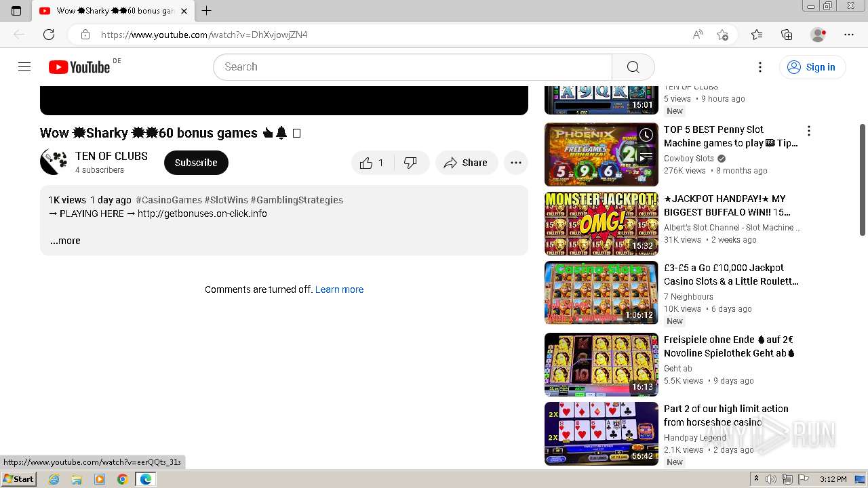View site information lock icon
Image resolution: width=868 pixels, height=488 pixels.
click(x=85, y=35)
